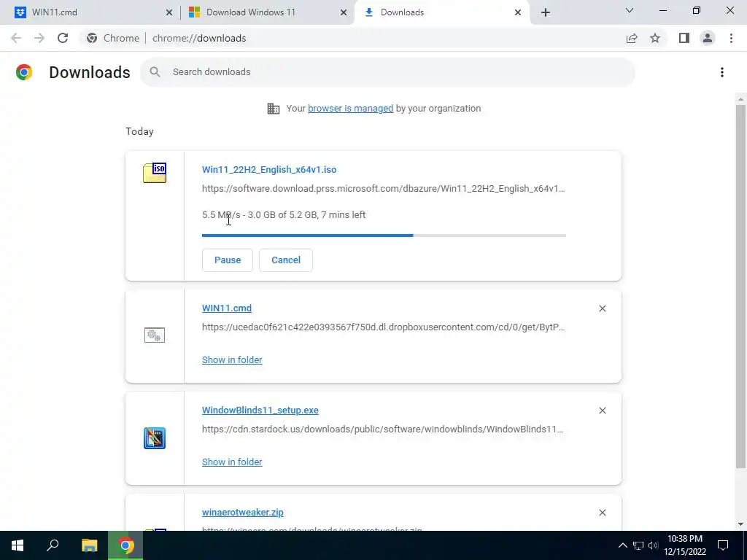
Task: Share this page icon in address bar
Action: [x=632, y=38]
